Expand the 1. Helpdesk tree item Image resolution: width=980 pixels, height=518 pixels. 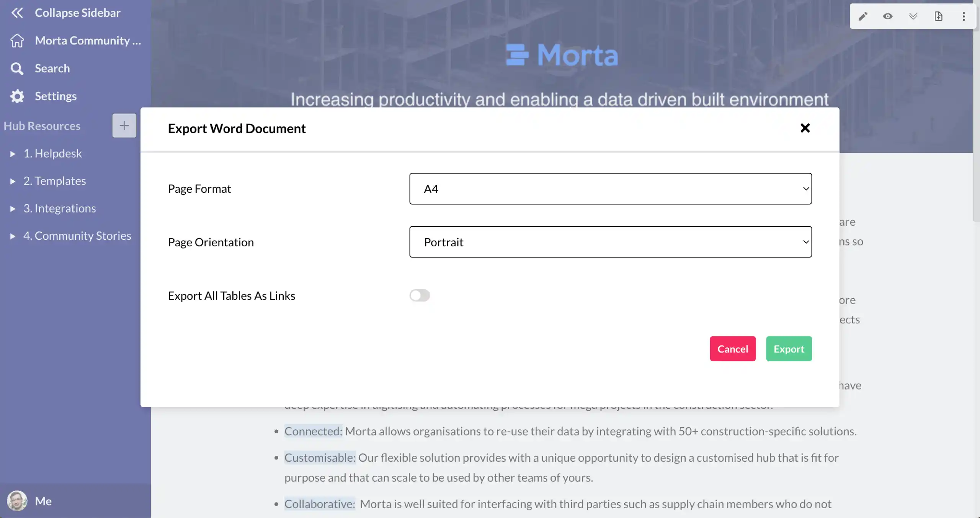click(13, 154)
